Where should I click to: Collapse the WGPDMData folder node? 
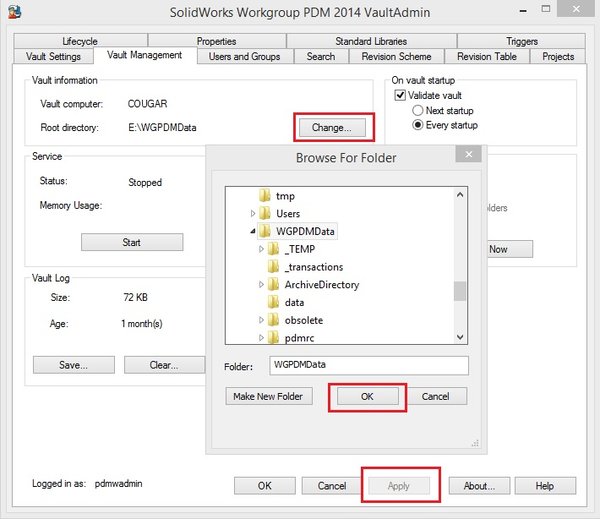(253, 231)
